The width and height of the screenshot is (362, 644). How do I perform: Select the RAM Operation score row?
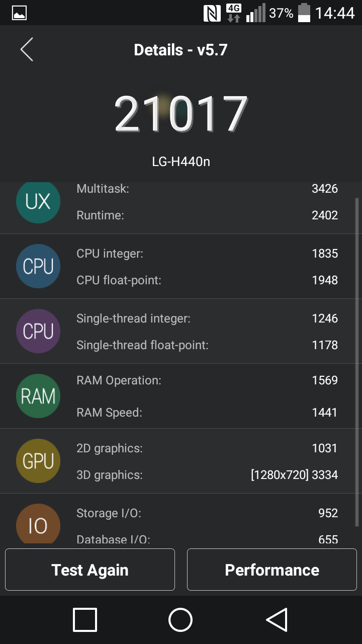click(x=207, y=380)
